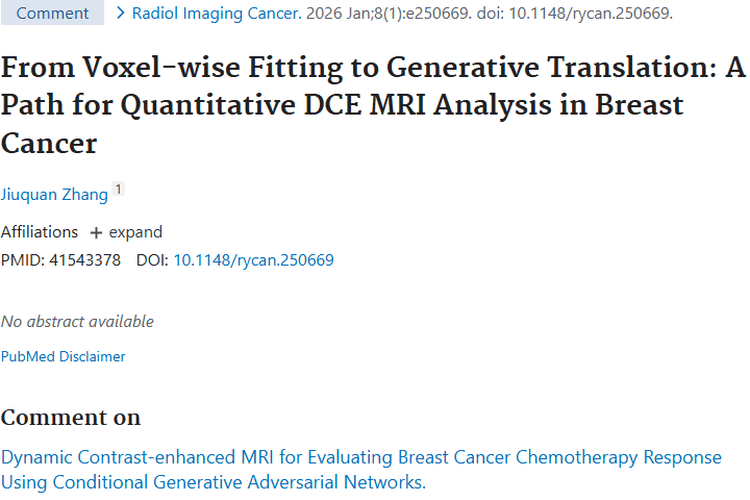Viewport: 750px width, 500px height.
Task: Click the Comment publication type badge
Action: click(x=52, y=14)
